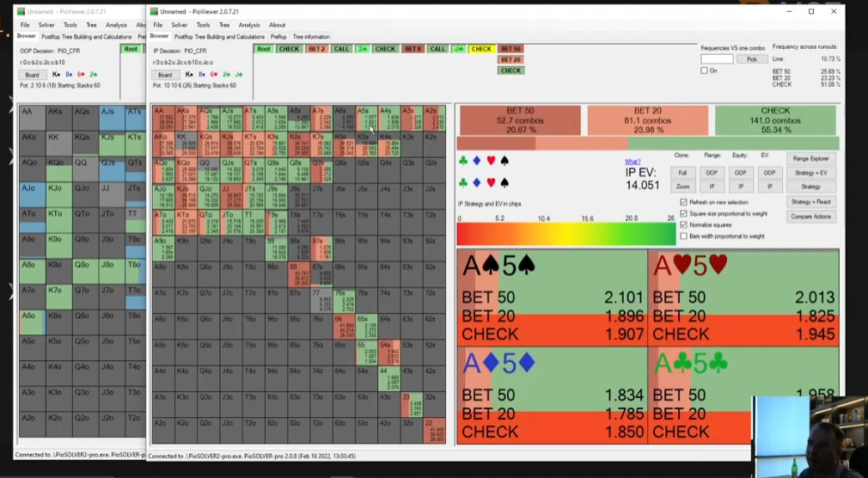Screen dimensions: 868x478
Task: Toggle Square size proportional to weight
Action: [684, 213]
